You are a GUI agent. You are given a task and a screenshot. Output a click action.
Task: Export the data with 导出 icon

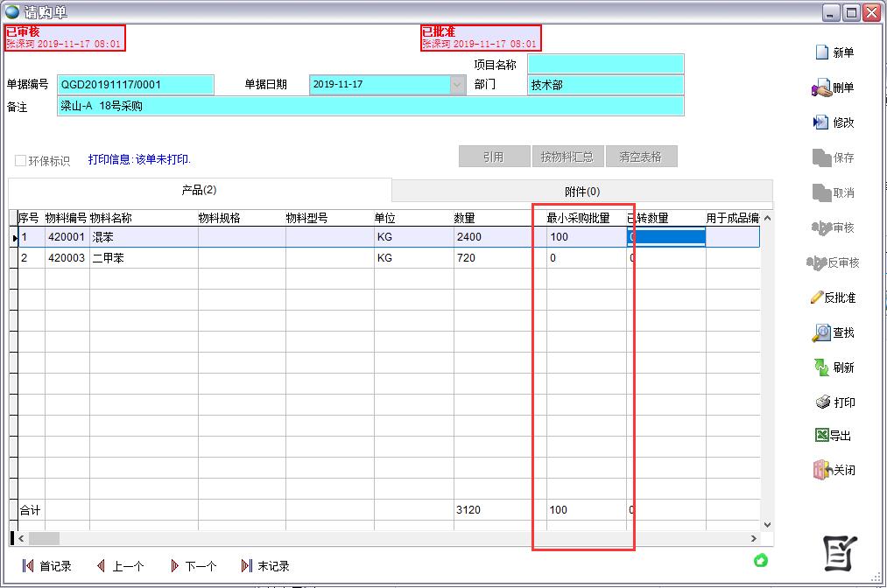click(821, 436)
